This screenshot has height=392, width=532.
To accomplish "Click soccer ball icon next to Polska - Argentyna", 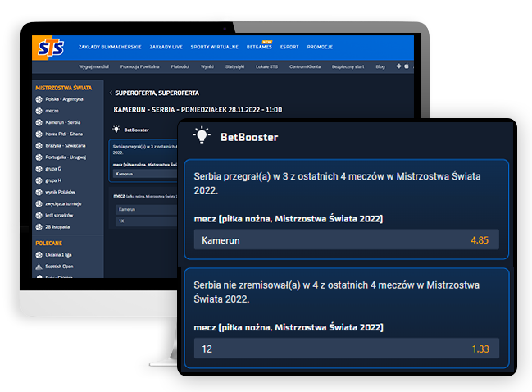I will click(x=39, y=99).
